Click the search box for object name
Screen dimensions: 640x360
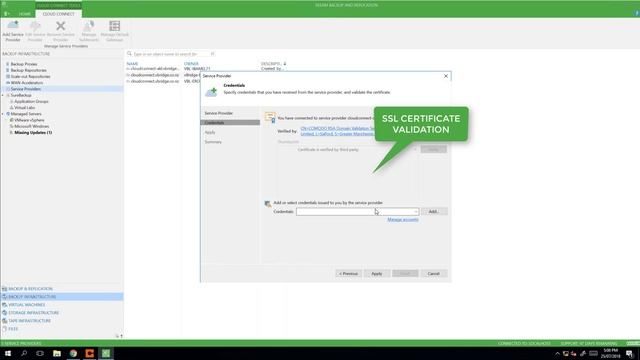coord(171,54)
